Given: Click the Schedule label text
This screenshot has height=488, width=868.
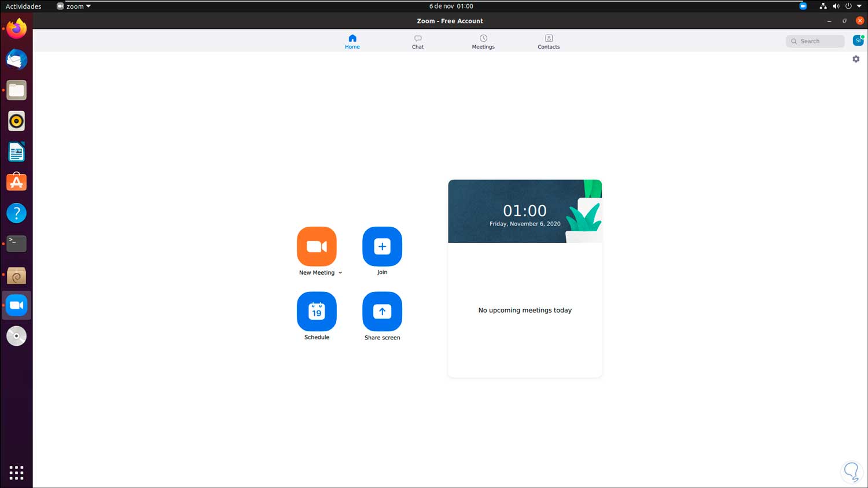Looking at the screenshot, I should 317,338.
